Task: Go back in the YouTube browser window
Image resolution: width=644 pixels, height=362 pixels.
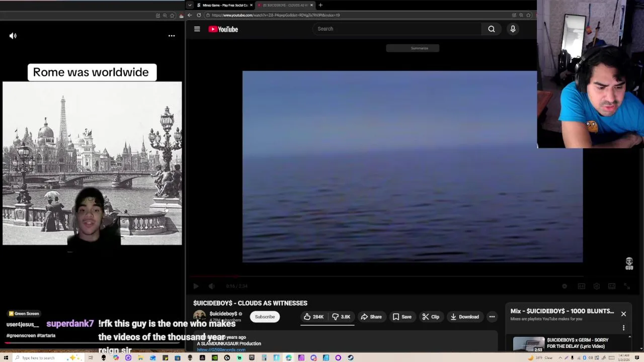Action: pyautogui.click(x=190, y=15)
